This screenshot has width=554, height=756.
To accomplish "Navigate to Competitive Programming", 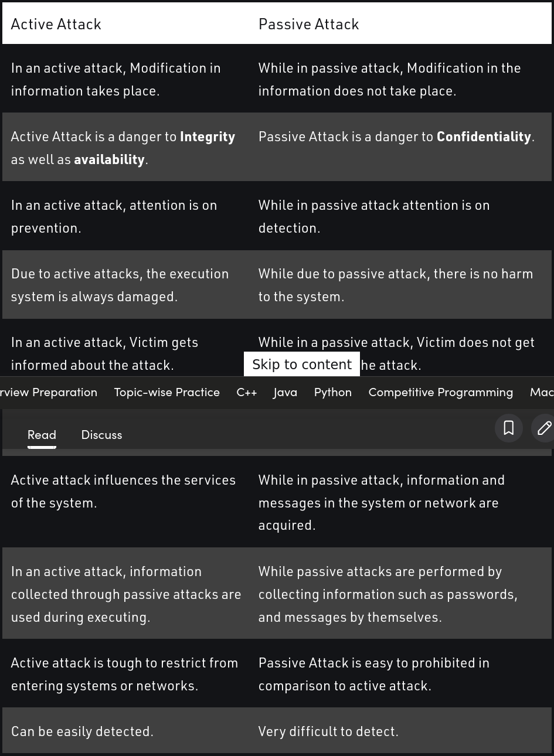I will click(x=440, y=392).
